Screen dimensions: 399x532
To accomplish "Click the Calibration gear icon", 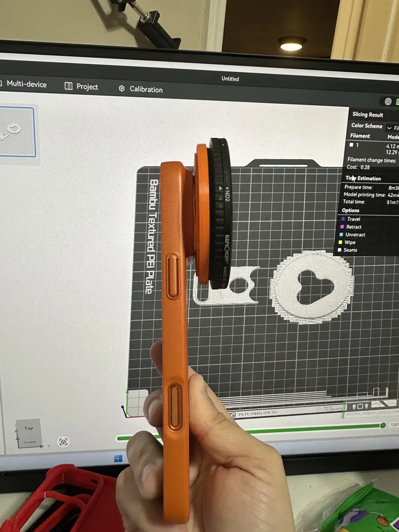I will tap(122, 89).
